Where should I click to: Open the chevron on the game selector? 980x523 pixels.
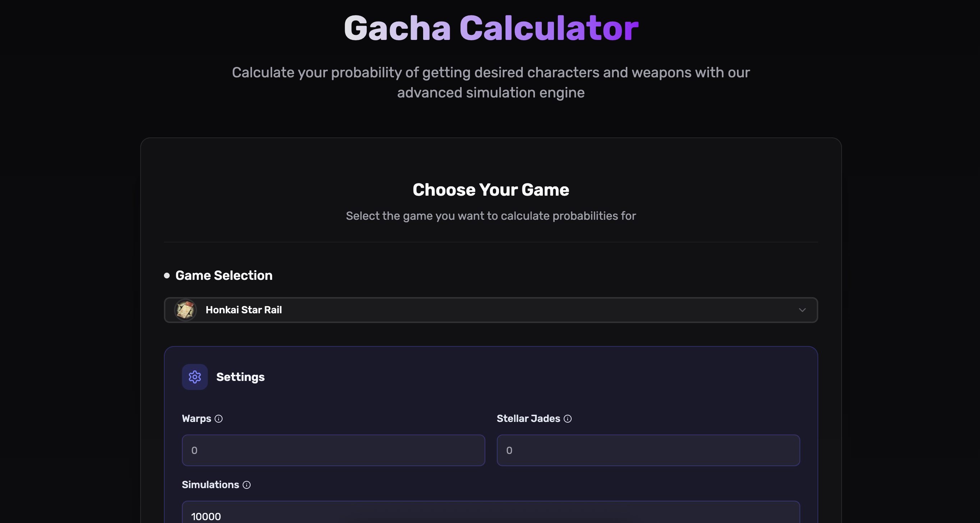click(803, 310)
